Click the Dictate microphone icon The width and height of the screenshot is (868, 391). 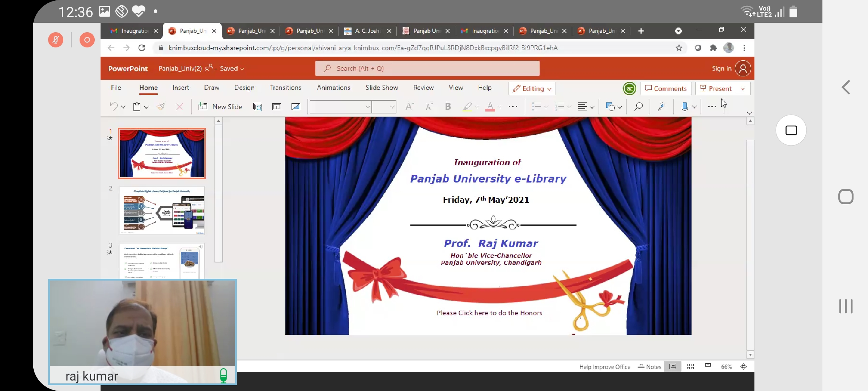coord(684,106)
